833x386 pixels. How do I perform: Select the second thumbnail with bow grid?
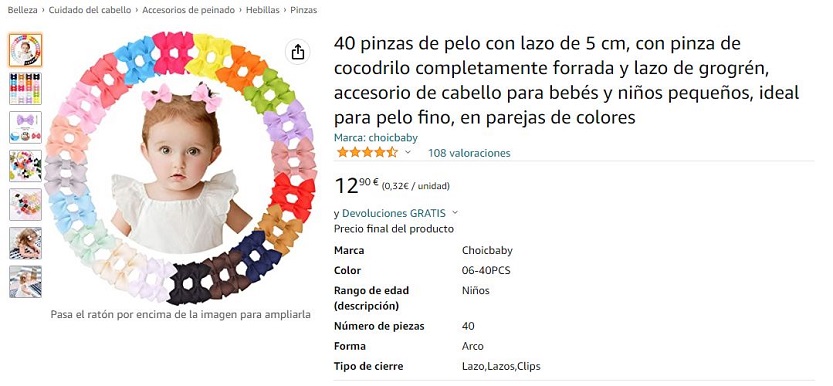(x=25, y=89)
